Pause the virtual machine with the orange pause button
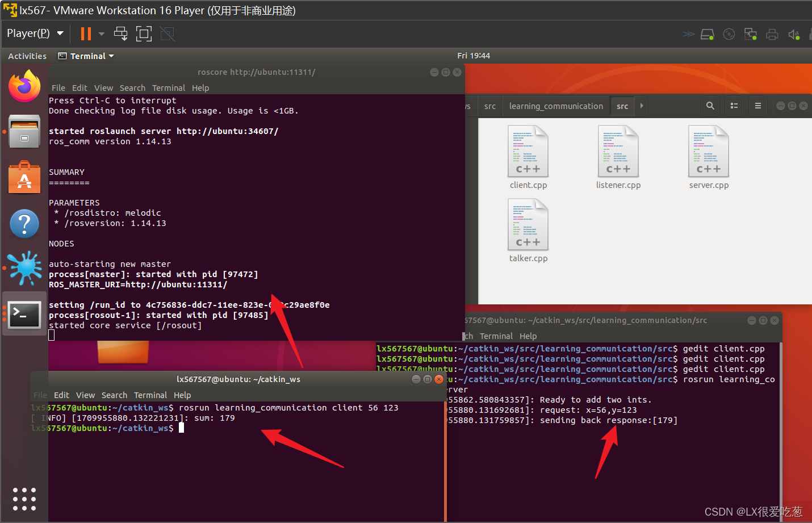Viewport: 812px width, 523px height. coord(86,34)
